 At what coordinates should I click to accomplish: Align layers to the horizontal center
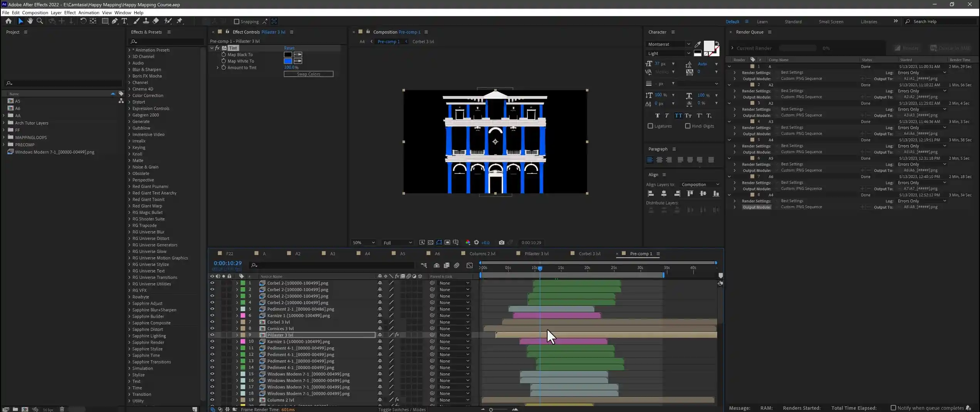[x=664, y=194]
